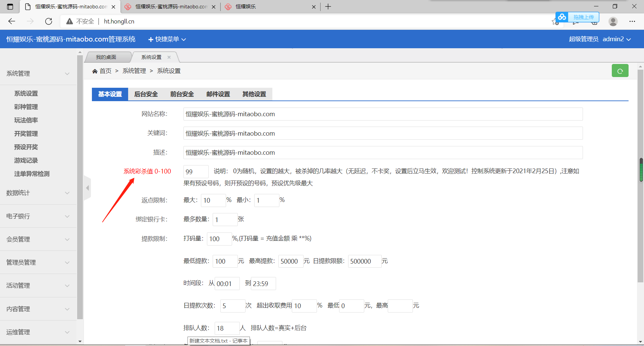Click the browser back arrow

12,21
